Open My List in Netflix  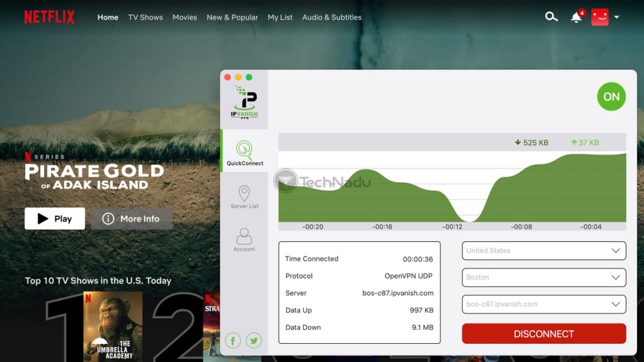(x=280, y=17)
